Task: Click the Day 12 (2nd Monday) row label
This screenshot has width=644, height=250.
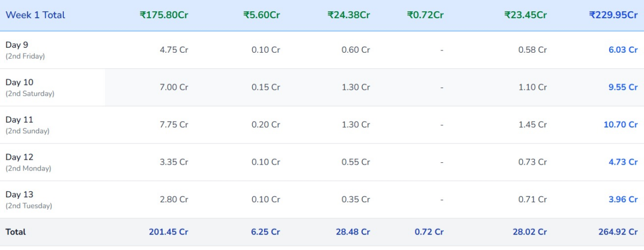Action: [28, 162]
